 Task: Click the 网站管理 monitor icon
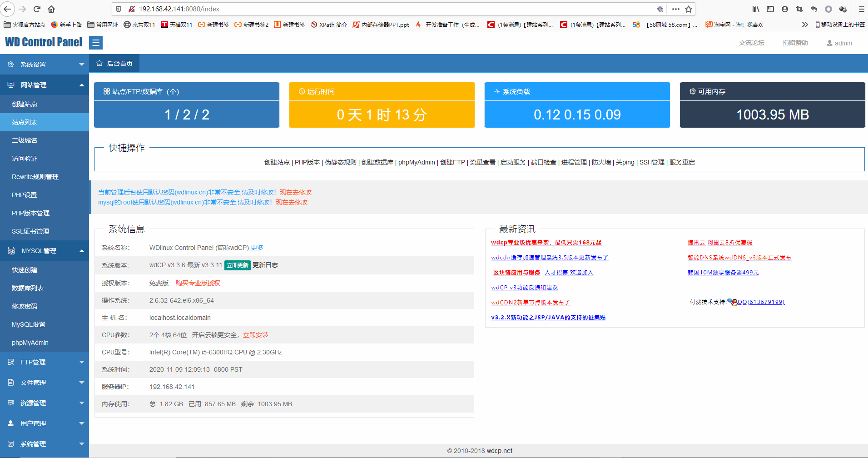11,85
